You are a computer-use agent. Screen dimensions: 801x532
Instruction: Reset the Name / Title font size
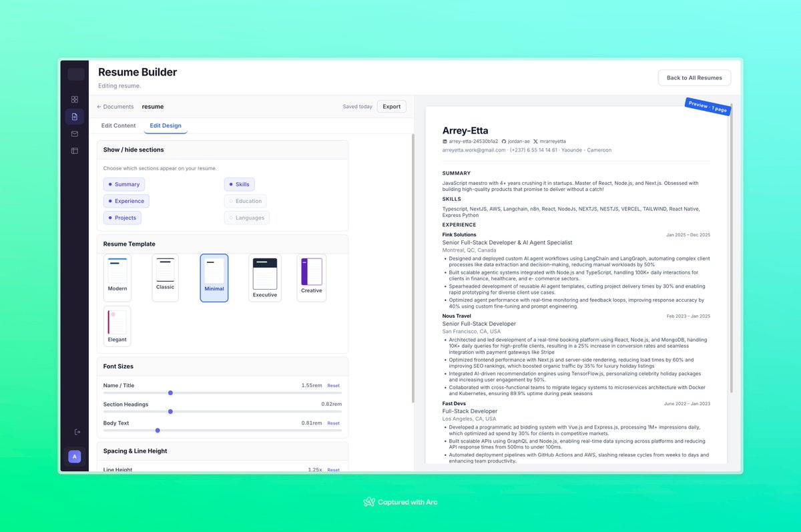point(333,386)
